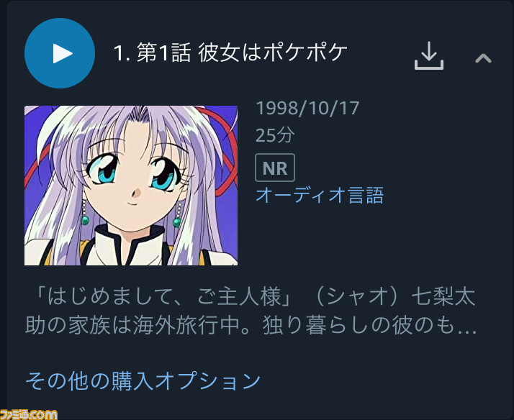Play episode 1 with the blue play button
This screenshot has height=420, width=514.
(x=60, y=53)
